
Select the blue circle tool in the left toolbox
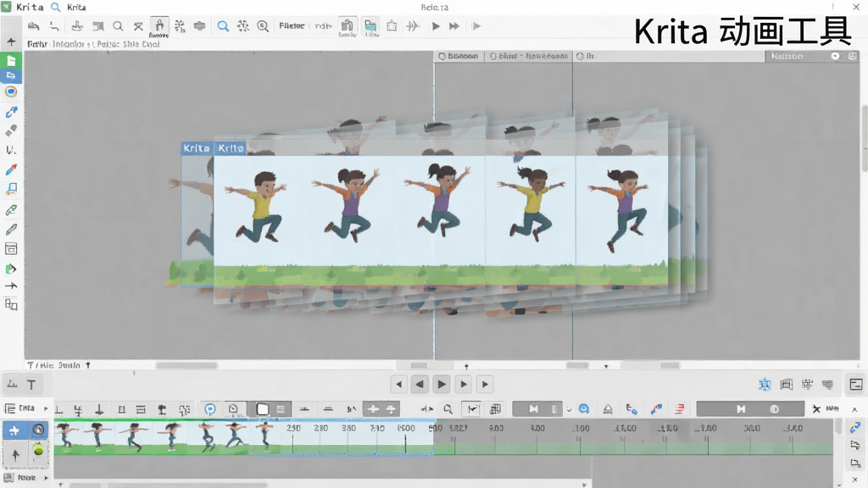[11, 91]
